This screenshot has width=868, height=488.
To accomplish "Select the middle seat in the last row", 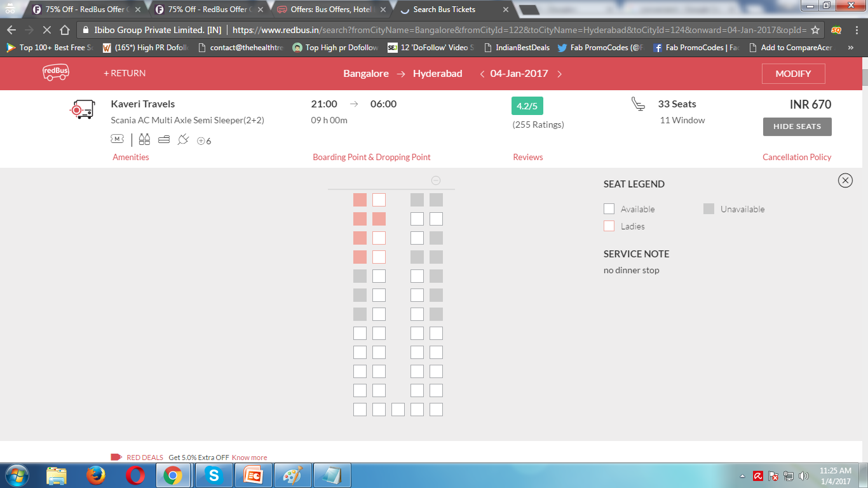I will tap(398, 409).
